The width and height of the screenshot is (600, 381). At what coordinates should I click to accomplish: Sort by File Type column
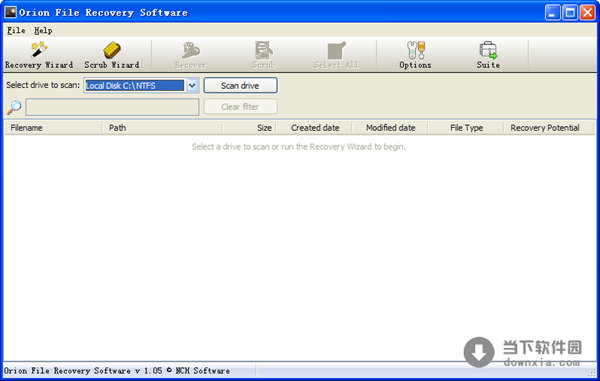(466, 128)
